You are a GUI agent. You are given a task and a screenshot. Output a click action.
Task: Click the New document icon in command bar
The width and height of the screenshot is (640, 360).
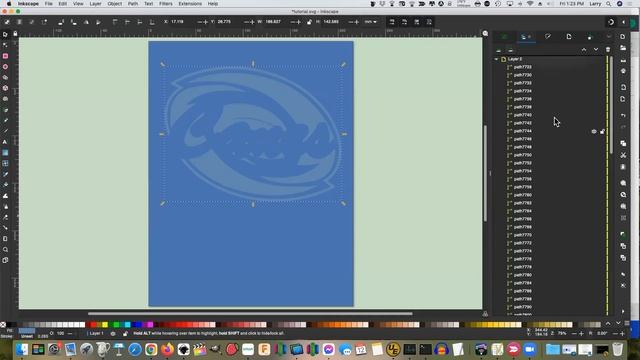pyautogui.click(x=623, y=36)
